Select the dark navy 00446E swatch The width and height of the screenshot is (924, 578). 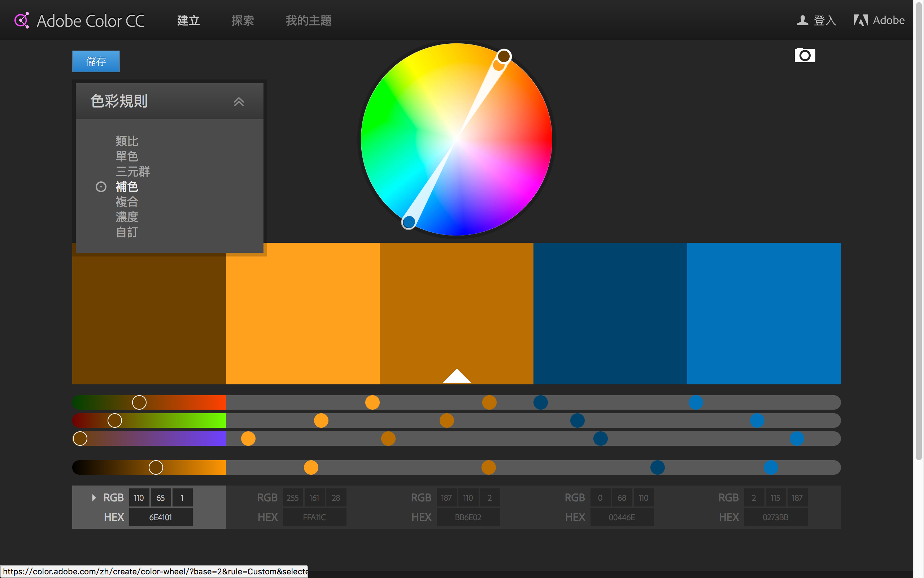tap(610, 314)
